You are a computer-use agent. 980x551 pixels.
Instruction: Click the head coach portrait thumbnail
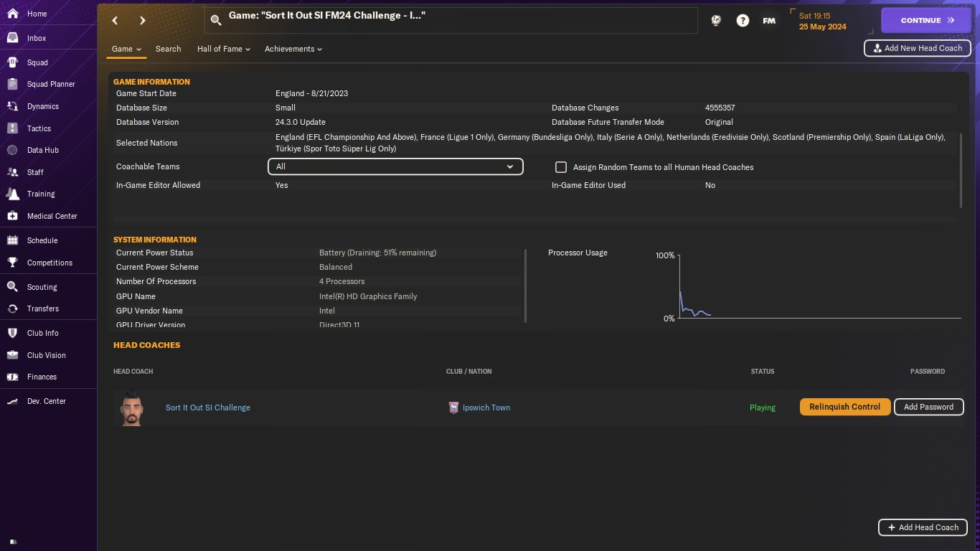coord(131,408)
